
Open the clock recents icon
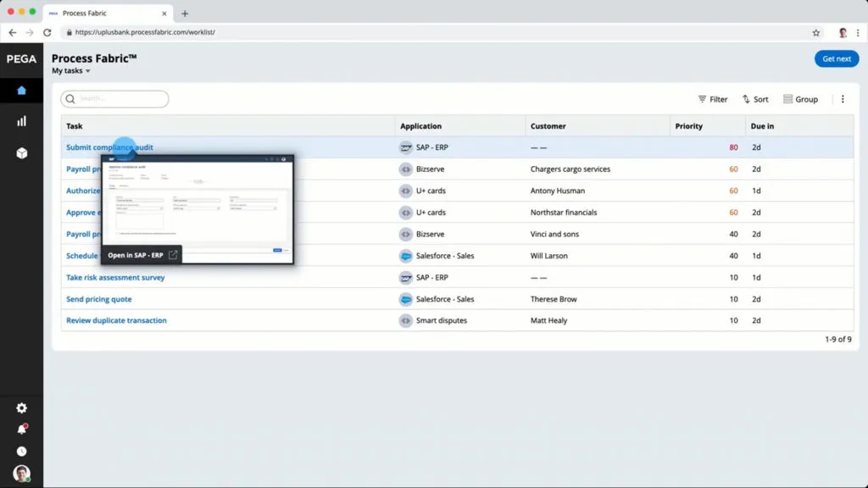(21, 452)
